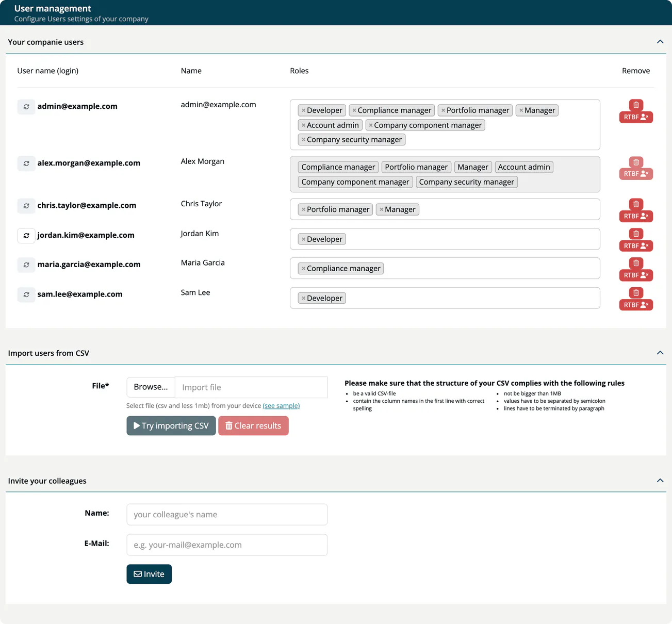Remove admin's Account admin role tag
This screenshot has height=624, width=672.
pyautogui.click(x=303, y=125)
